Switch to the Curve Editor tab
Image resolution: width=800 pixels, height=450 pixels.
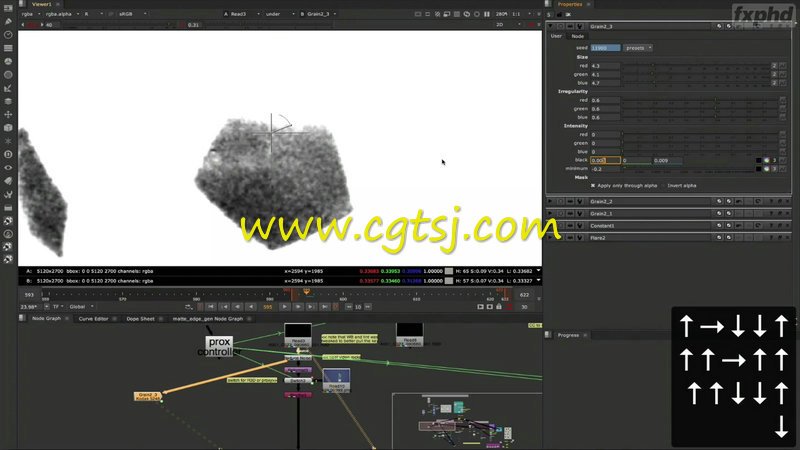(x=93, y=319)
